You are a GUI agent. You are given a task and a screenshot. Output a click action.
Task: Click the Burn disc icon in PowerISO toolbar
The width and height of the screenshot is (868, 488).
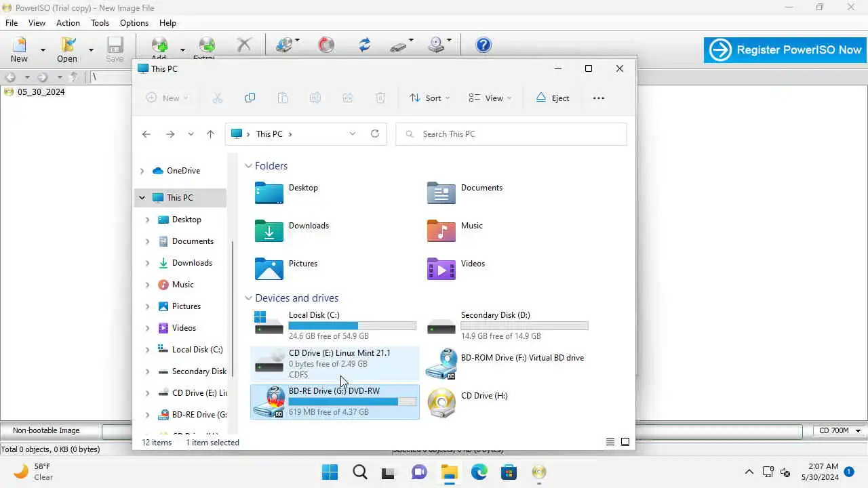tap(326, 45)
